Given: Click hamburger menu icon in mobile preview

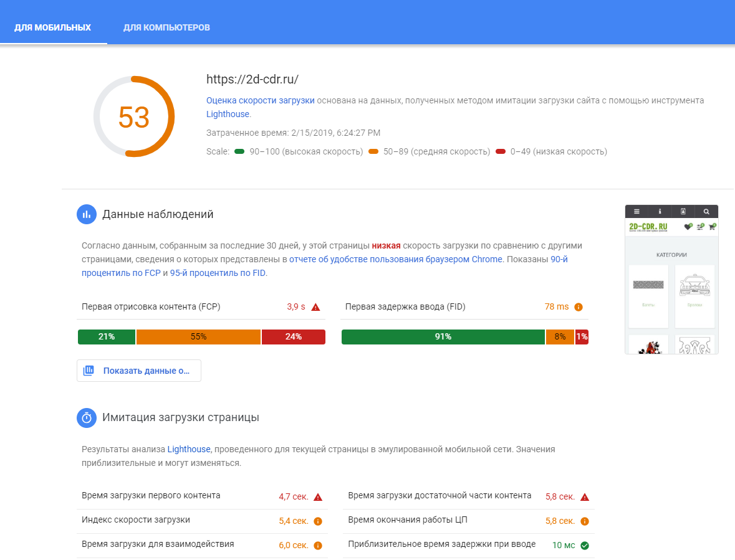Looking at the screenshot, I should click(x=637, y=212).
